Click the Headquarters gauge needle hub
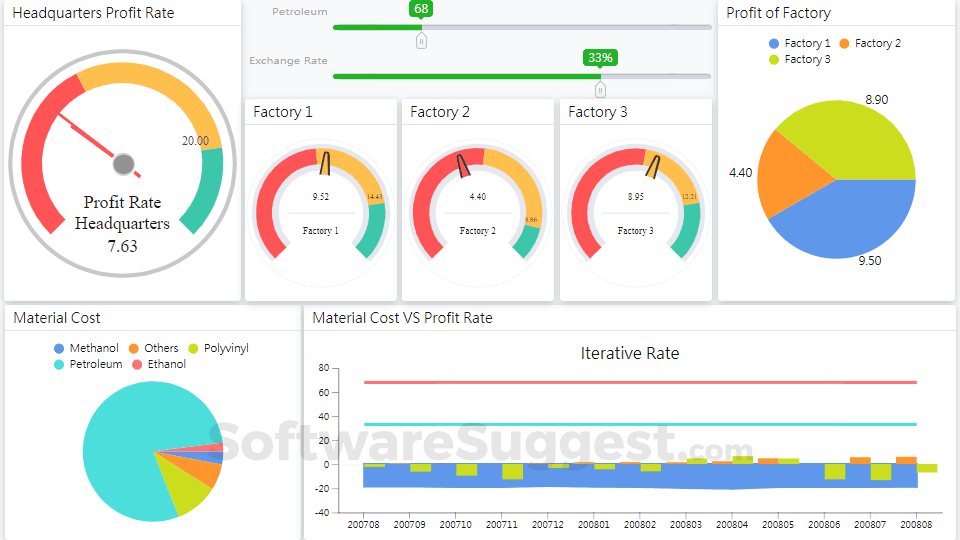This screenshot has width=960, height=540. (x=124, y=164)
